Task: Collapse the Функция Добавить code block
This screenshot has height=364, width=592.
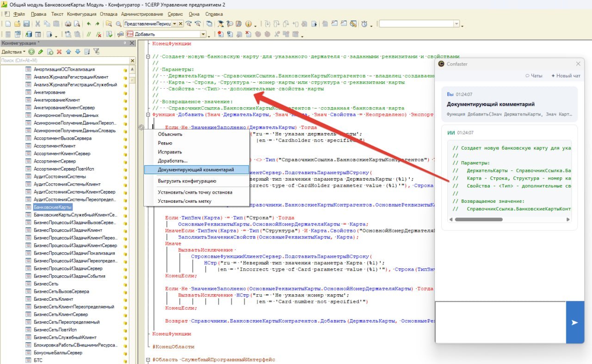Action: [x=148, y=114]
